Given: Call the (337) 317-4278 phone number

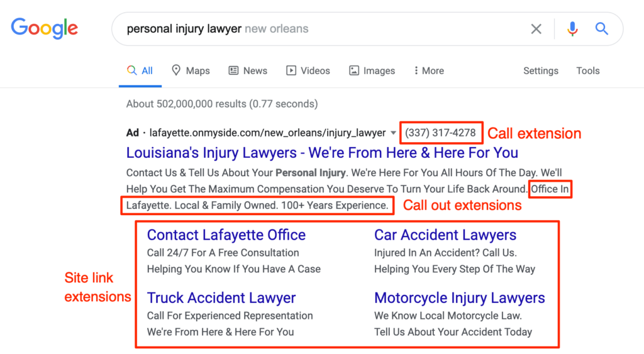Looking at the screenshot, I should pos(440,133).
